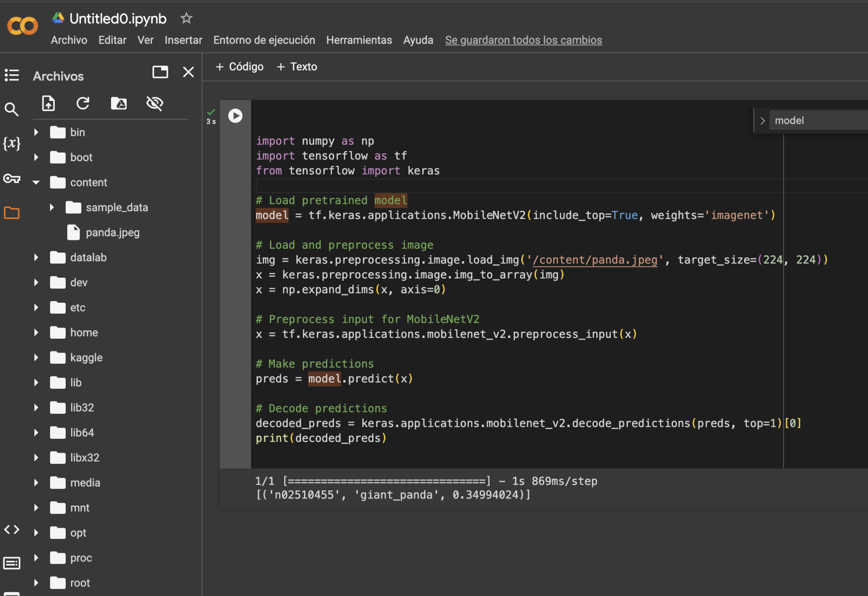Select the proc folder
Image resolution: width=868 pixels, height=596 pixels.
click(81, 557)
